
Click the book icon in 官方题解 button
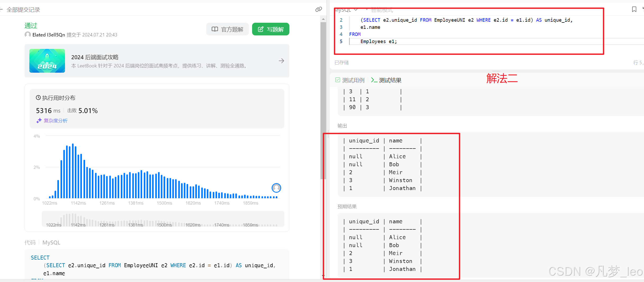click(215, 29)
